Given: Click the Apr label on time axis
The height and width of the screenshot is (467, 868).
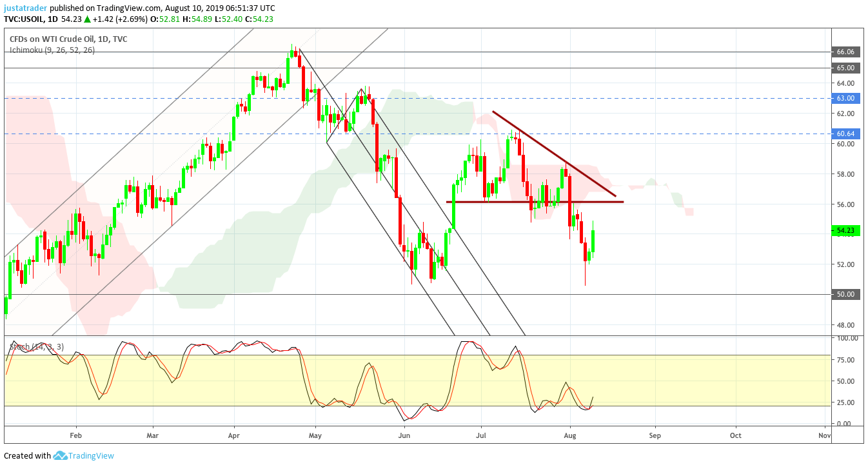Looking at the screenshot, I should pos(233,436).
